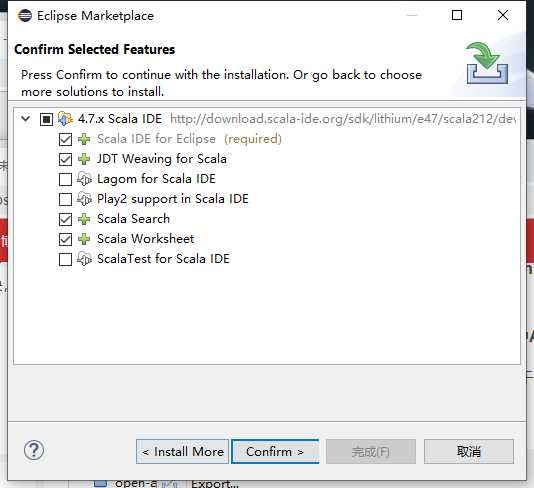The height and width of the screenshot is (488, 534).
Task: Click the feature icon beside Play2 support
Action: pos(84,199)
